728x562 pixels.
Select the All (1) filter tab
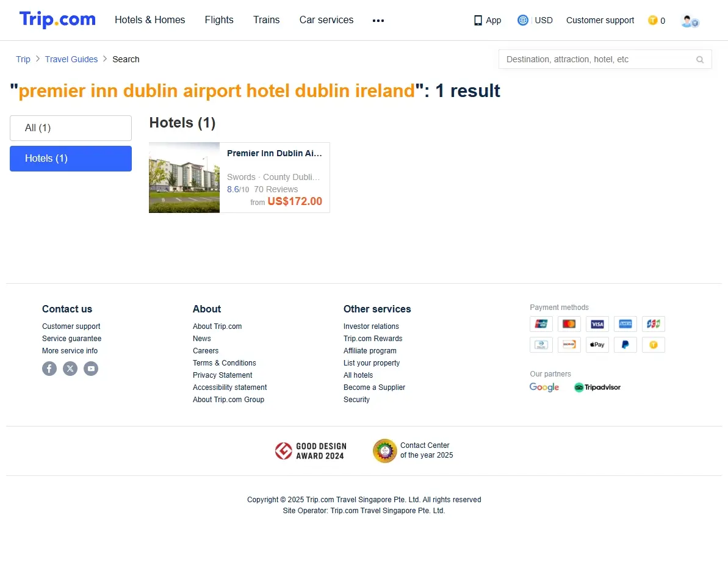tap(71, 128)
